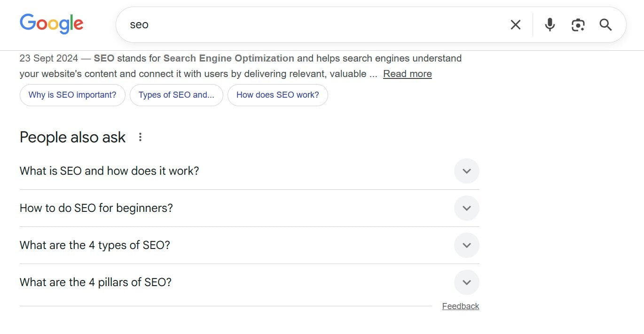
Task: Open the People also ask options menu
Action: pyautogui.click(x=140, y=137)
